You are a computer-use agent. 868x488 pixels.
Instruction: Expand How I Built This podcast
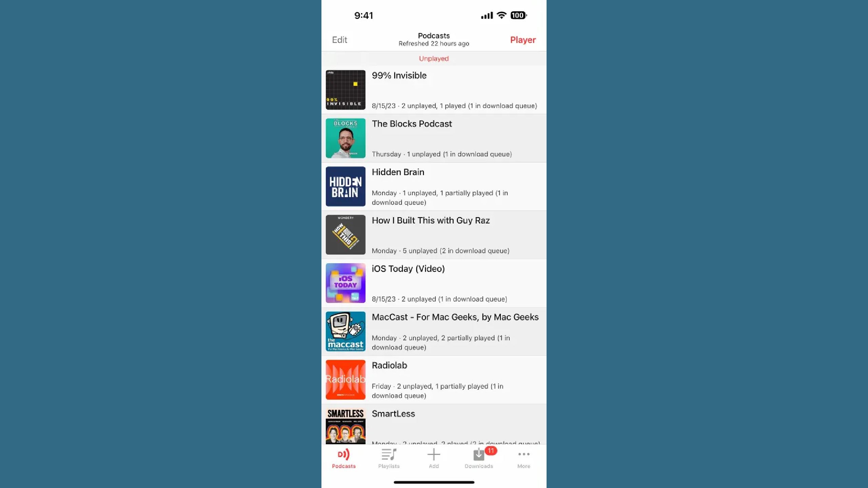[433, 235]
